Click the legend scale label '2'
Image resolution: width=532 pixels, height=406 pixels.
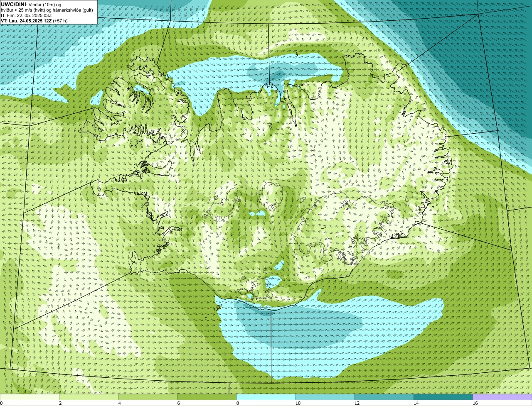60,403
